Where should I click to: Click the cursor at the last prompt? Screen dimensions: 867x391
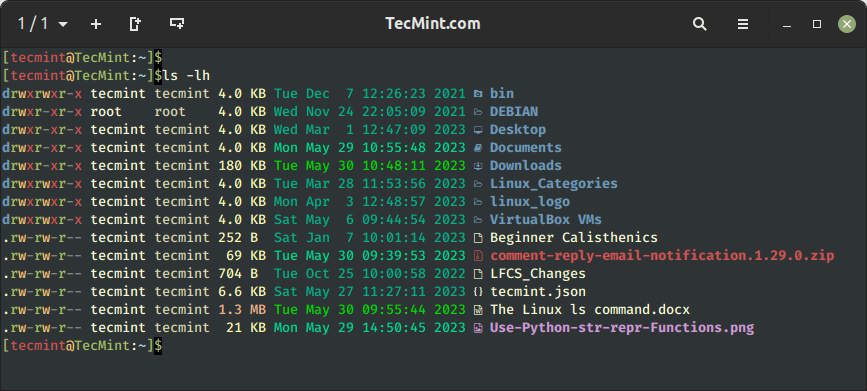pos(158,346)
